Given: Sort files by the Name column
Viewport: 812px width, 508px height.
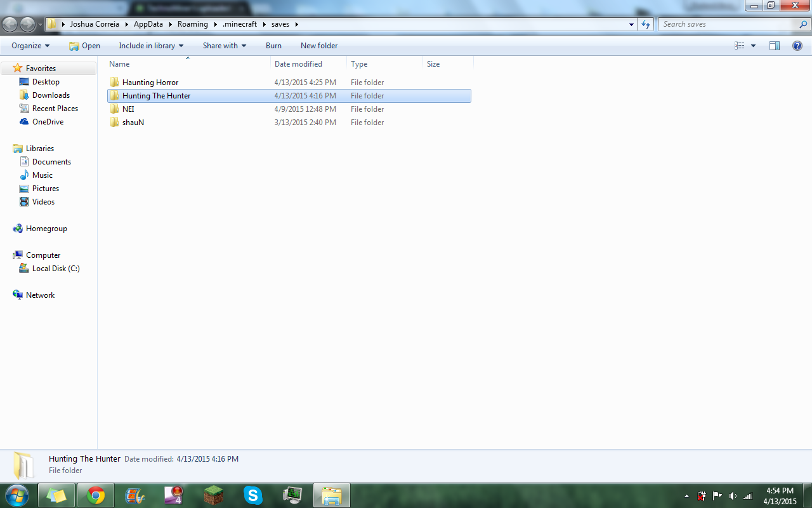Looking at the screenshot, I should point(188,64).
